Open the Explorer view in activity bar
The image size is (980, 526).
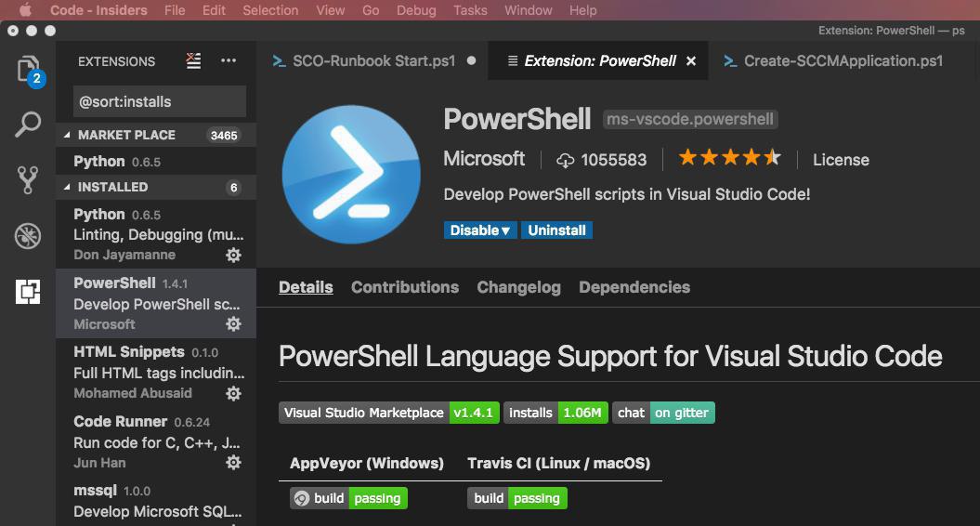[x=29, y=70]
